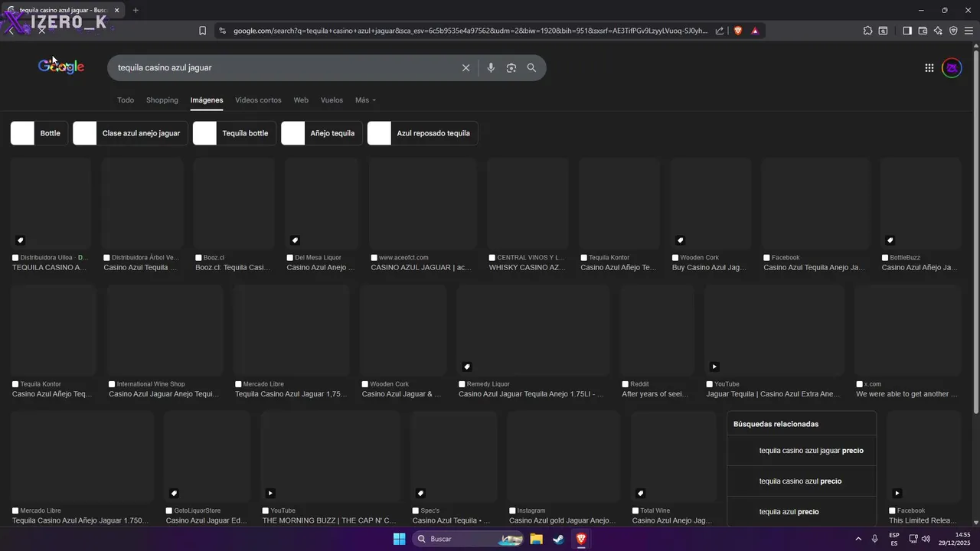
Task: Click the Total Wine source label
Action: [655, 510]
